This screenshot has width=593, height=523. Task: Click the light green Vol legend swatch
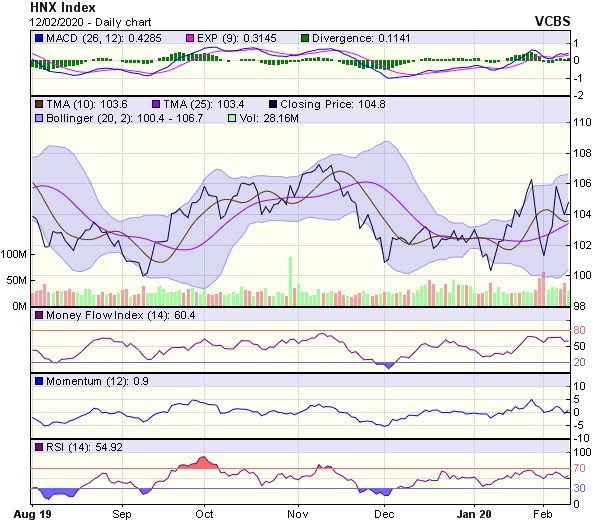click(232, 118)
